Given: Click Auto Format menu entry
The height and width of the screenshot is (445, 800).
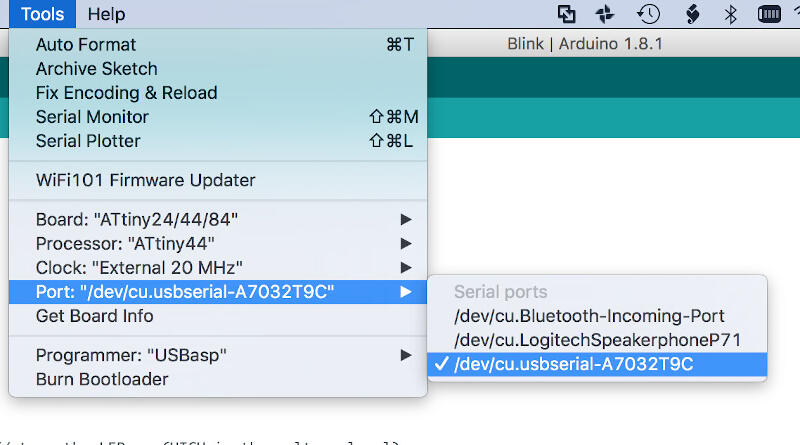Looking at the screenshot, I should (x=86, y=45).
